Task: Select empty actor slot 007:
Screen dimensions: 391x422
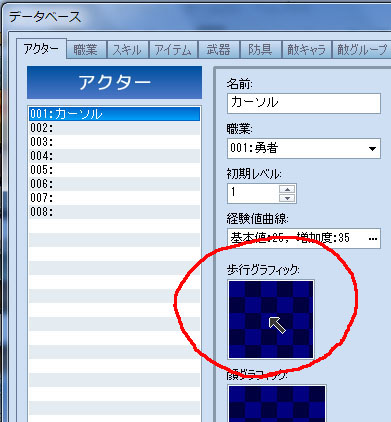Action: click(114, 198)
